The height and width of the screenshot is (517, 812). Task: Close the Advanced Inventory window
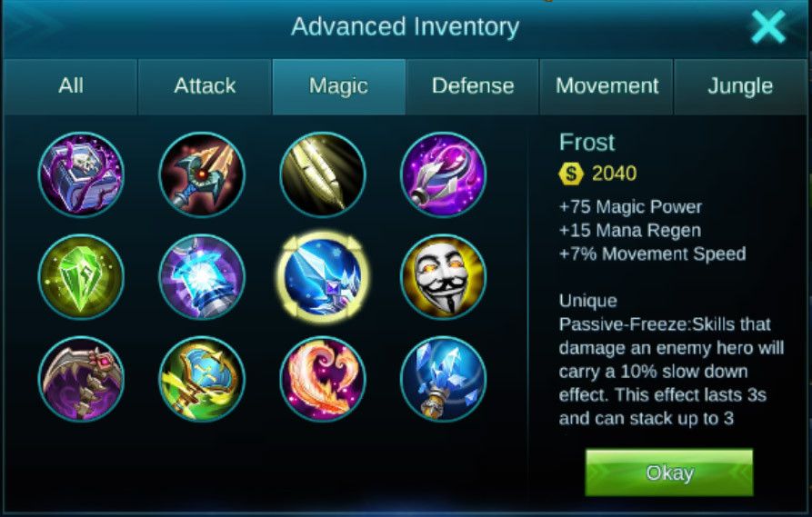768,27
